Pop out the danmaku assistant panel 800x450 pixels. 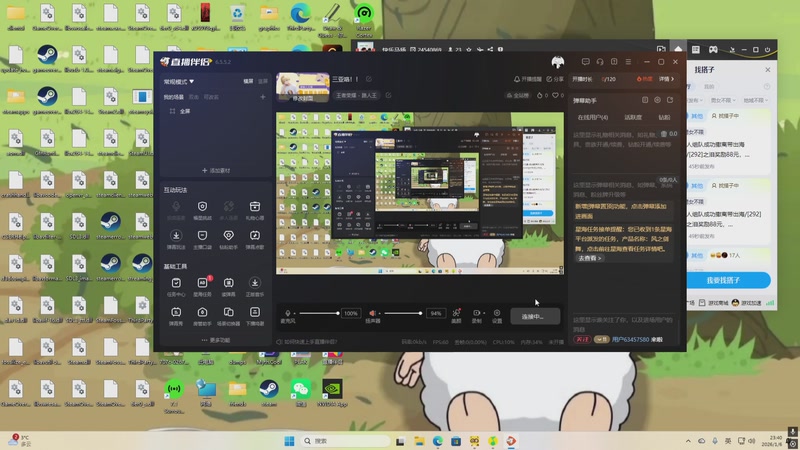pos(670,101)
